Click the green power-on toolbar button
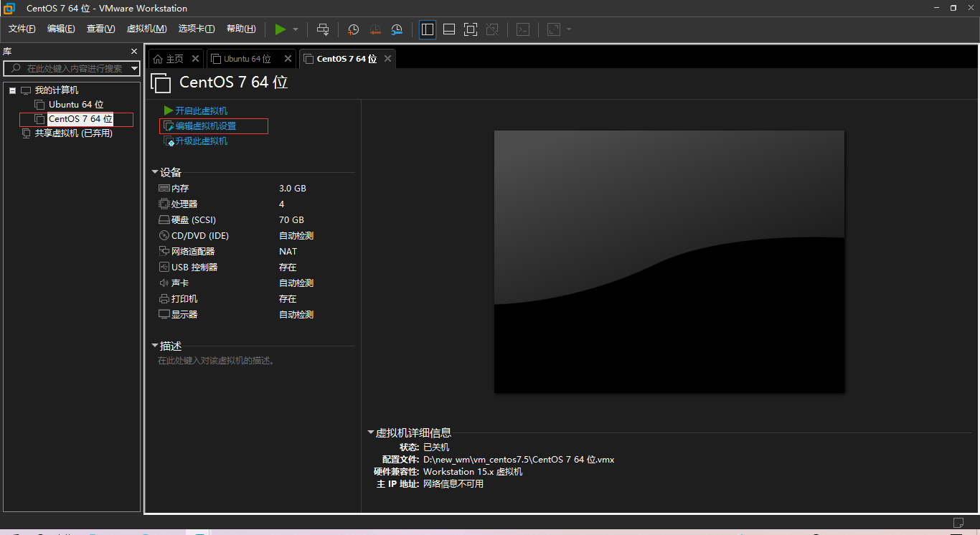This screenshot has height=535, width=980. click(x=281, y=29)
